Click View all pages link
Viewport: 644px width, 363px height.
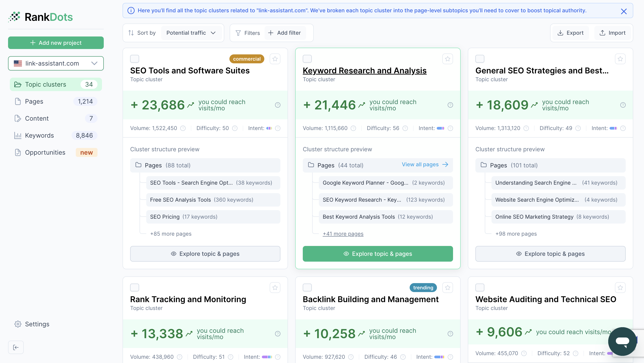click(x=425, y=164)
